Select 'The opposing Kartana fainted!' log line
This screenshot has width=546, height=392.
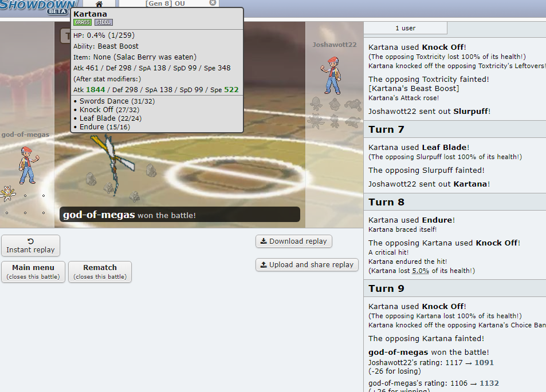(426, 338)
